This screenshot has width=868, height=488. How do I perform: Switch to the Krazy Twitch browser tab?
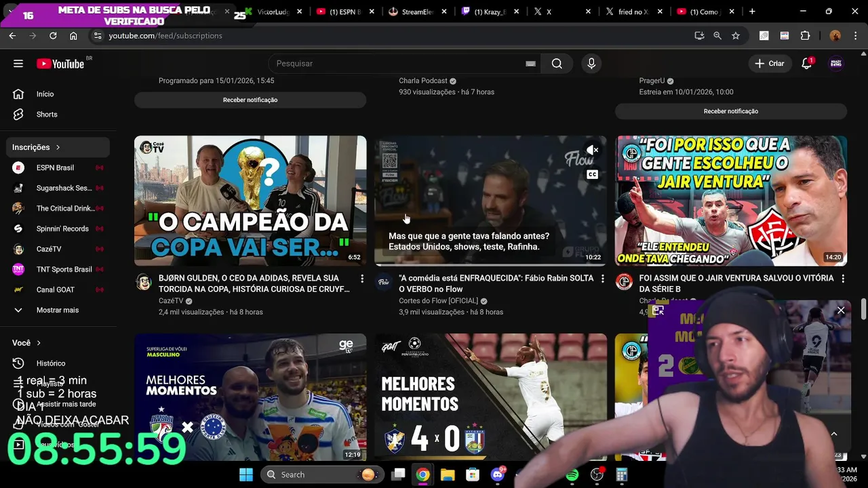[490, 12]
